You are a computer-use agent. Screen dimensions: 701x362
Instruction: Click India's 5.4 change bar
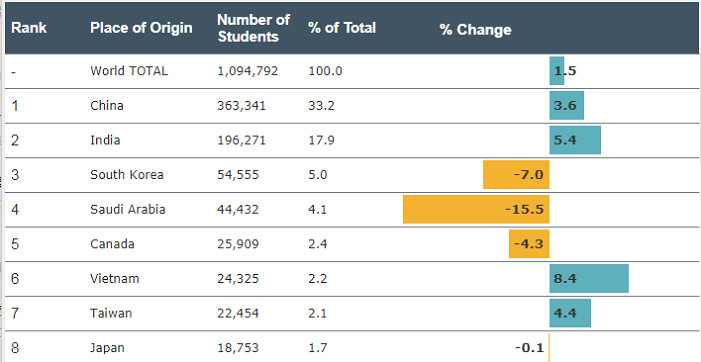575,140
